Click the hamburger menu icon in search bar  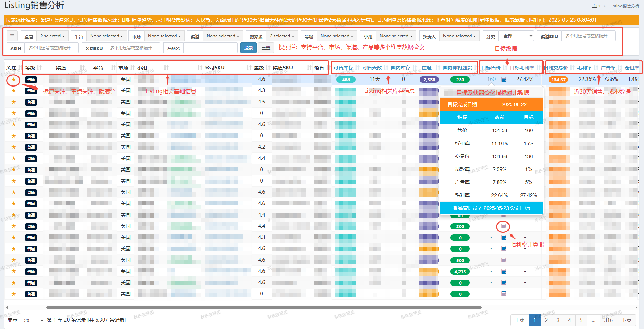(x=12, y=36)
